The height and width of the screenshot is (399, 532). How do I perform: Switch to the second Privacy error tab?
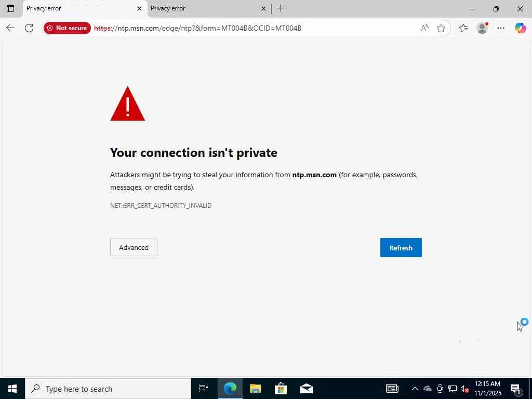[209, 9]
